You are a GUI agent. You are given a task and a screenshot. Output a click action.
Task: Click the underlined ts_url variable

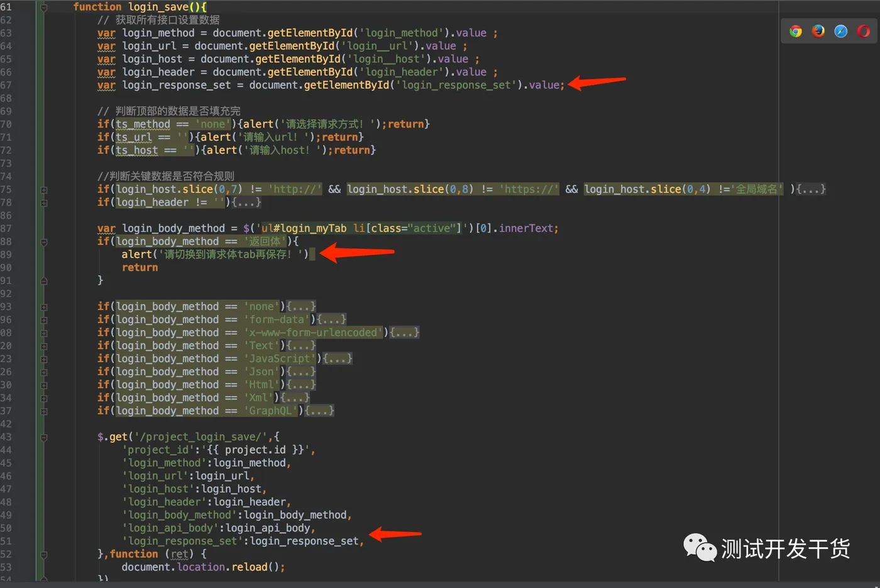[x=134, y=137]
